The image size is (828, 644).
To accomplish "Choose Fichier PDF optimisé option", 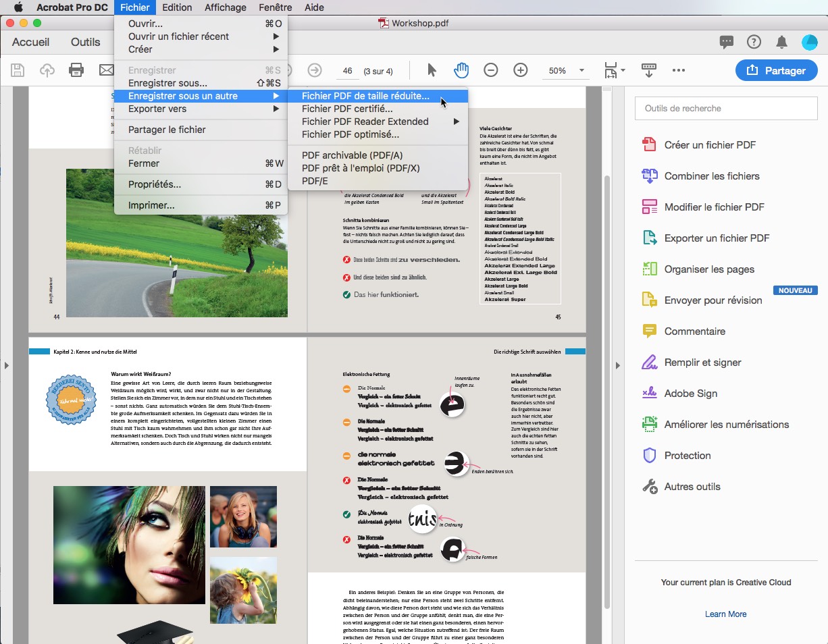I will point(378,134).
